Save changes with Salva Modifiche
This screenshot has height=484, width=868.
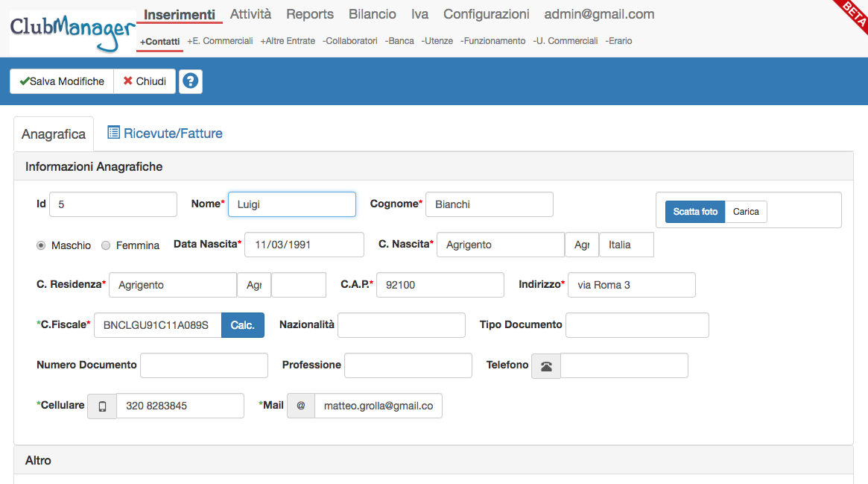click(62, 81)
